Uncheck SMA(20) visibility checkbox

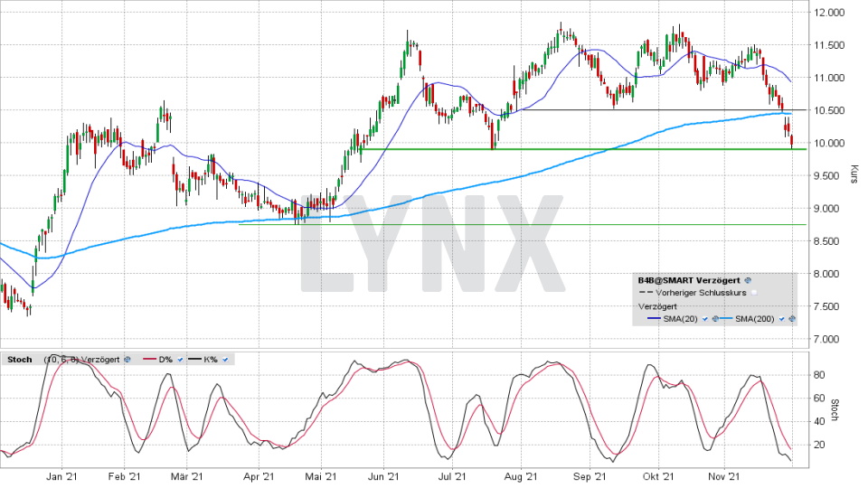(x=704, y=319)
